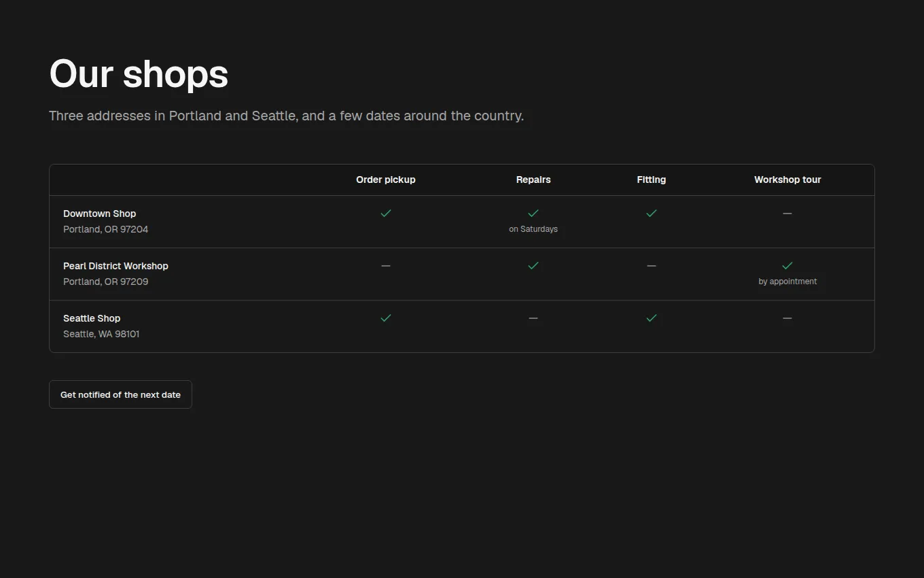Click the Order pickup checkmark for Downtown Shop
The width and height of the screenshot is (924, 578).
pos(386,214)
